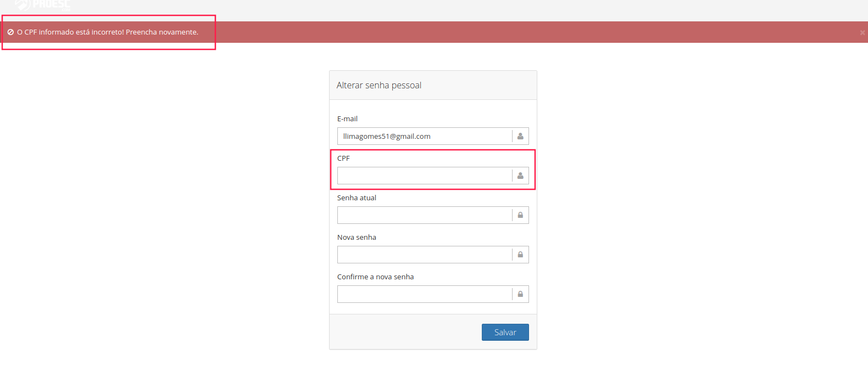Focus the Nova senha password input
This screenshot has height=366, width=868.
click(425, 255)
